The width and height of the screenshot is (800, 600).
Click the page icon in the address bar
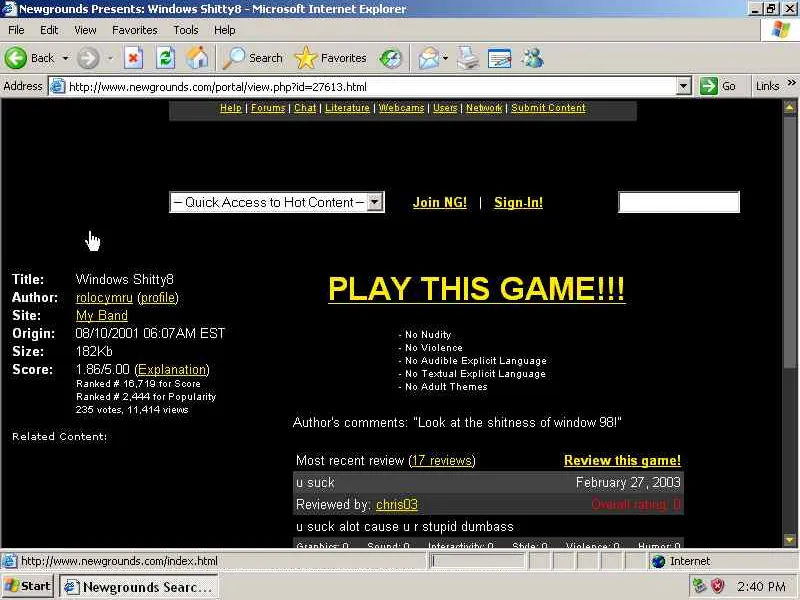click(58, 86)
